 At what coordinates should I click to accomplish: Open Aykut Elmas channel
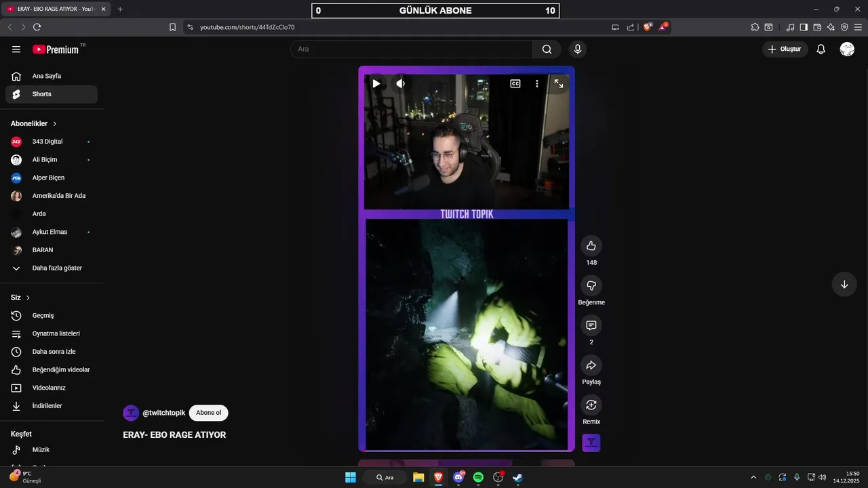52,232
